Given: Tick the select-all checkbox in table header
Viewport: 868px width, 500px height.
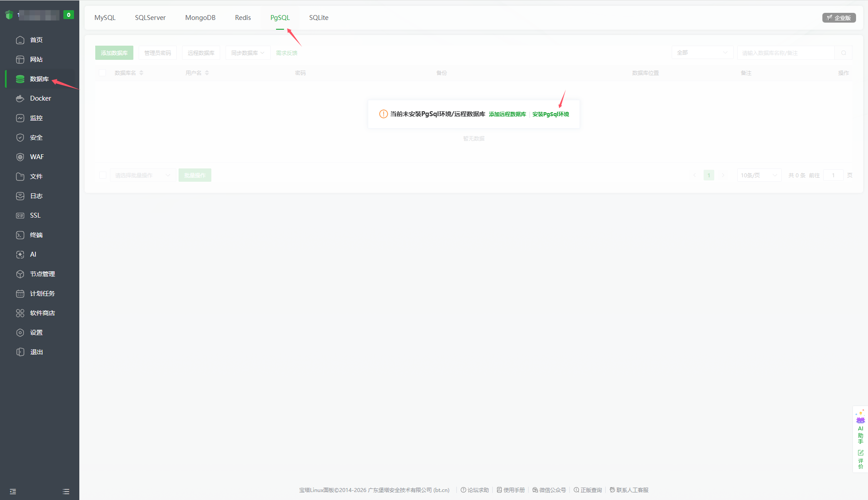Looking at the screenshot, I should pos(102,73).
